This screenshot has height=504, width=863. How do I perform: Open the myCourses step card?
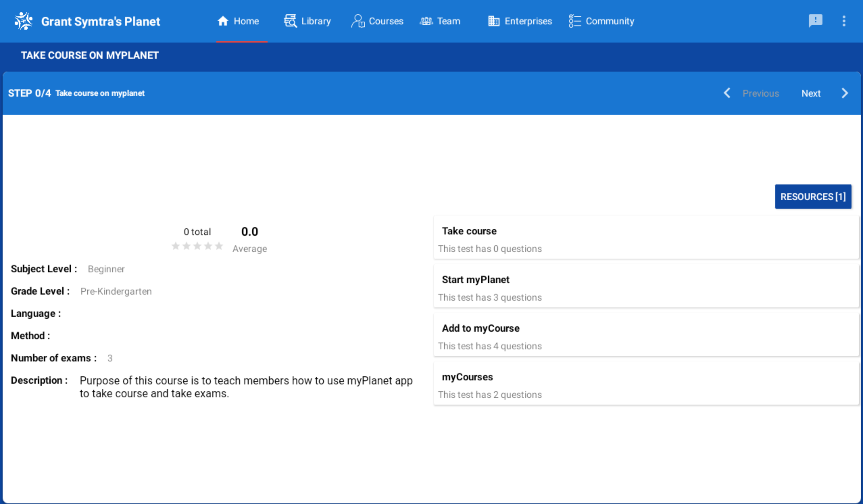click(x=646, y=383)
